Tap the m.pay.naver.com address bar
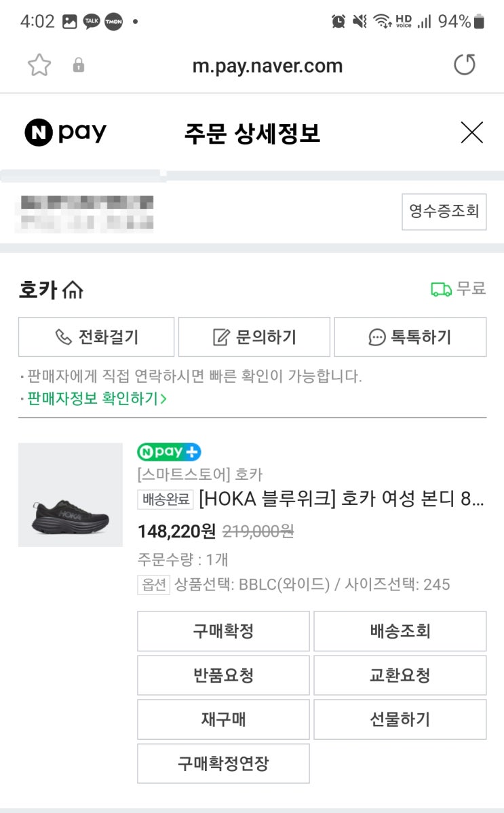 267,66
